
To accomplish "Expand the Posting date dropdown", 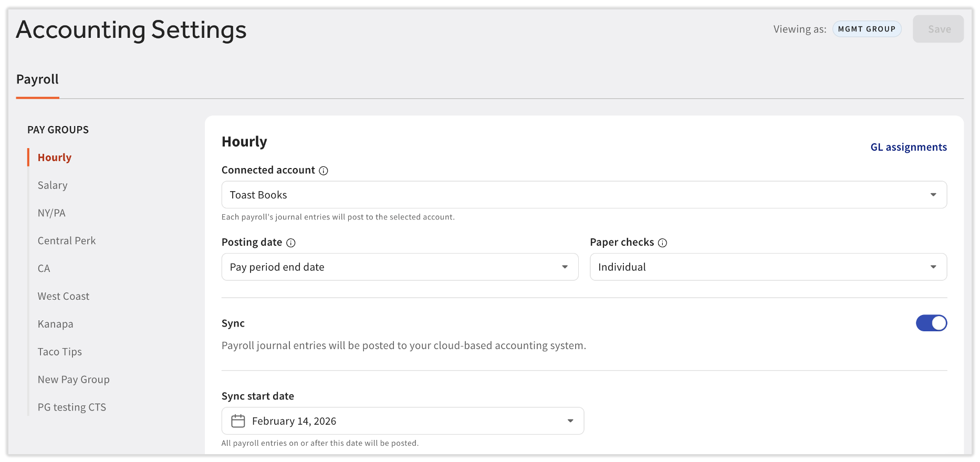I will click(400, 267).
